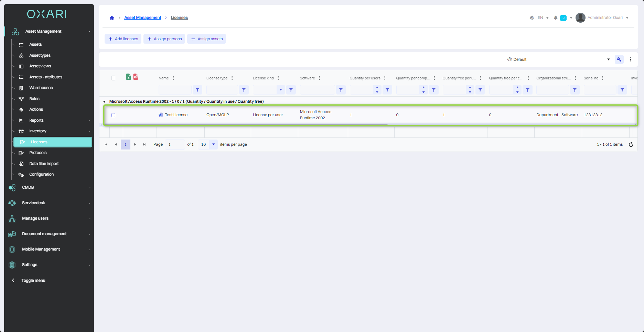Export the table to PDF
This screenshot has height=332, width=644.
coord(136,77)
